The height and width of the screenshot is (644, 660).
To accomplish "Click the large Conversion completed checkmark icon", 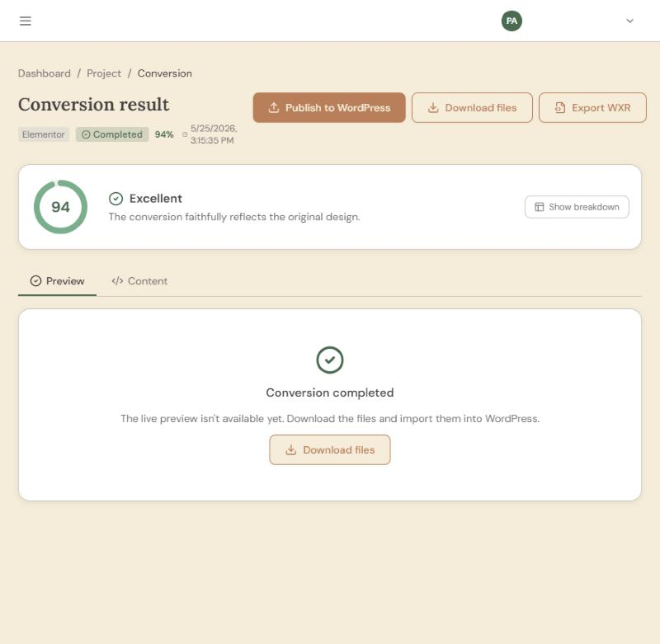I will pos(329,360).
